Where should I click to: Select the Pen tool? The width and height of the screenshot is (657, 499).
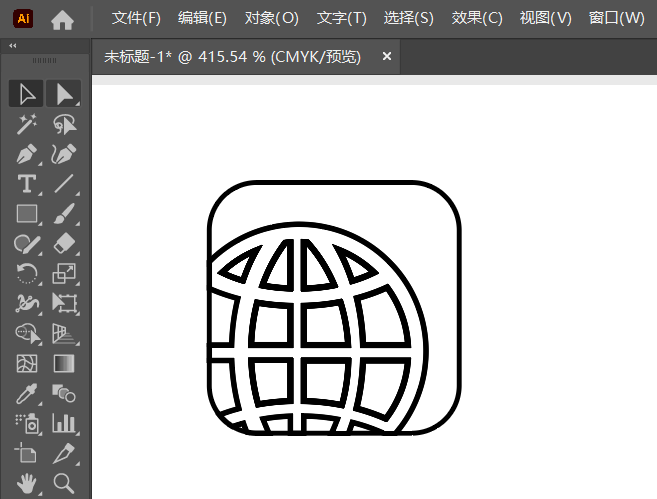coord(27,154)
